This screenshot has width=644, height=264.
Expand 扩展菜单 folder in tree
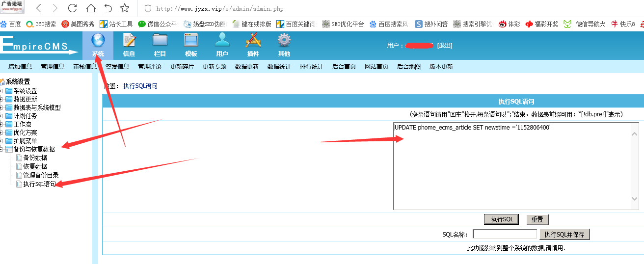point(2,141)
